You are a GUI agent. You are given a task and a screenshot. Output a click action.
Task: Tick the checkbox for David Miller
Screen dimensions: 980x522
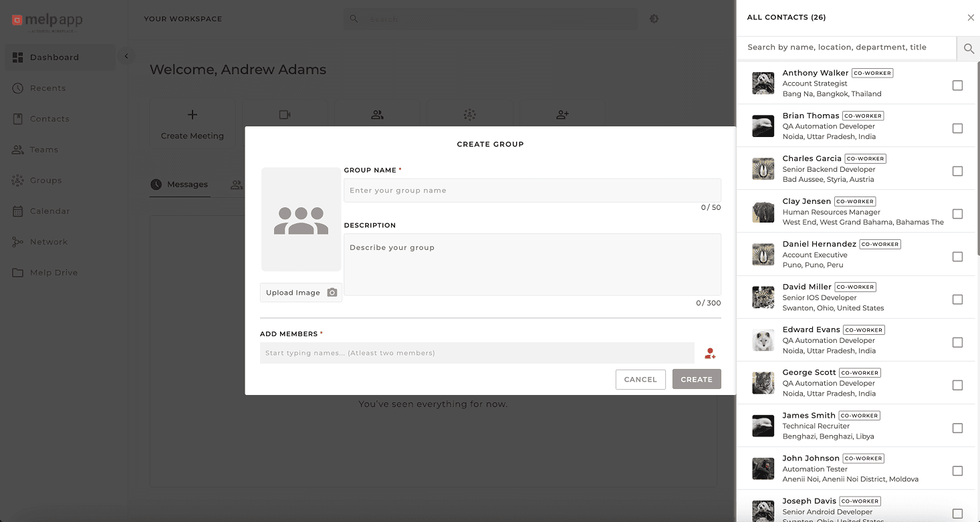coord(957,299)
